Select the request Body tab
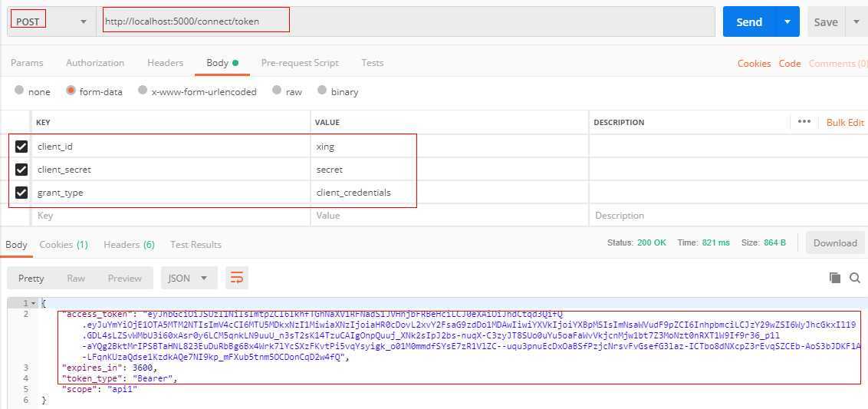The height and width of the screenshot is (409, 868). coord(222,63)
